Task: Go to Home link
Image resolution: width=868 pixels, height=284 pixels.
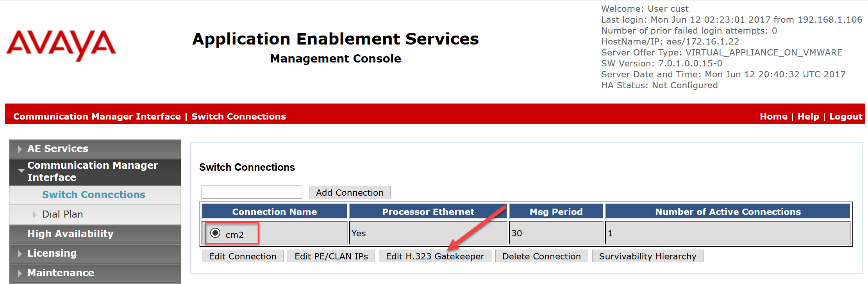Action: 773,116
